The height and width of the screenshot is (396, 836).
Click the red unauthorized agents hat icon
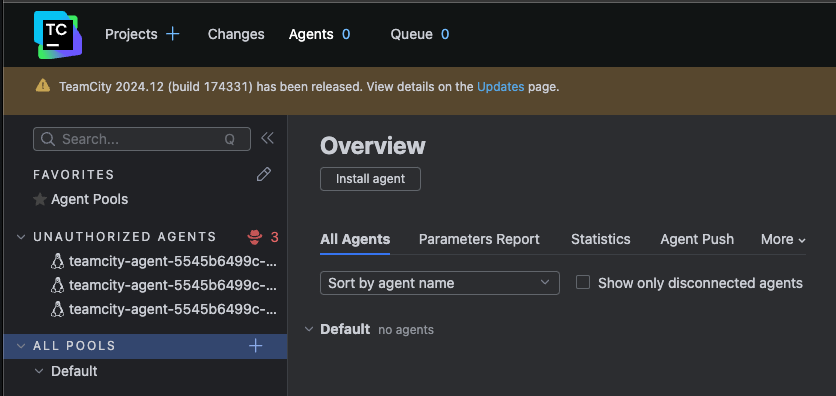tap(255, 237)
